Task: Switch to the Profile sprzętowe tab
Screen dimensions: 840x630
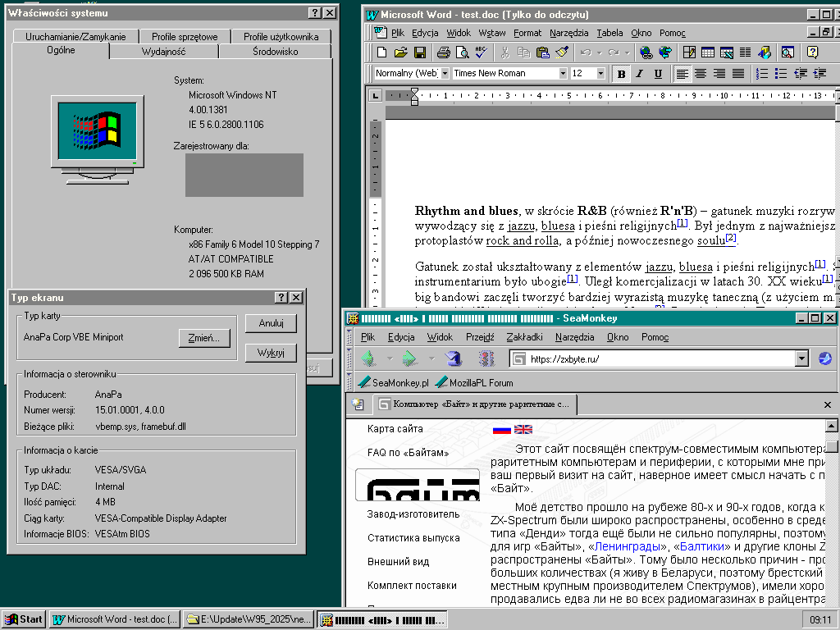Action: [185, 36]
